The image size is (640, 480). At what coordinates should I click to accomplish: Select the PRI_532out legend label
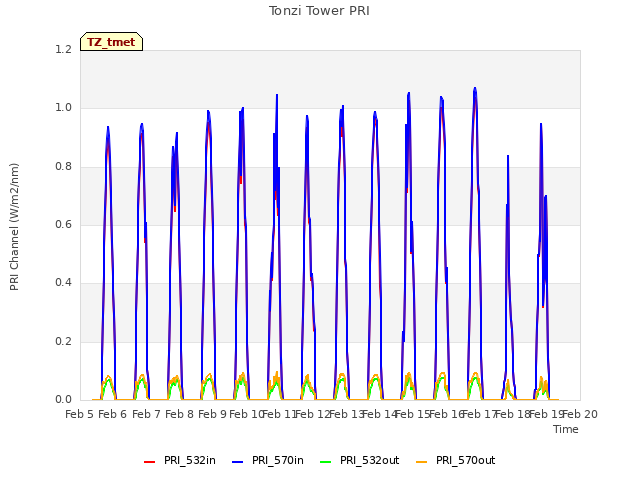pos(369,460)
